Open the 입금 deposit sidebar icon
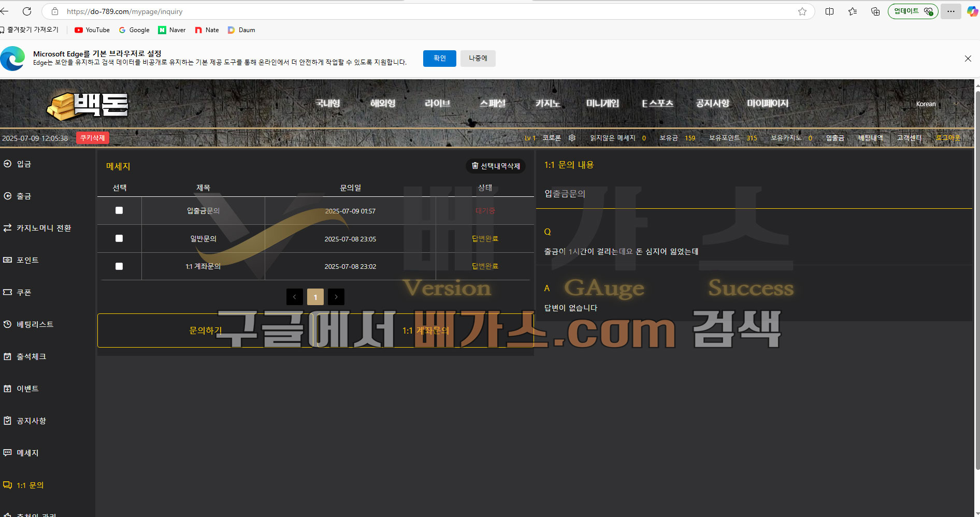This screenshot has height=517, width=980. 7,164
